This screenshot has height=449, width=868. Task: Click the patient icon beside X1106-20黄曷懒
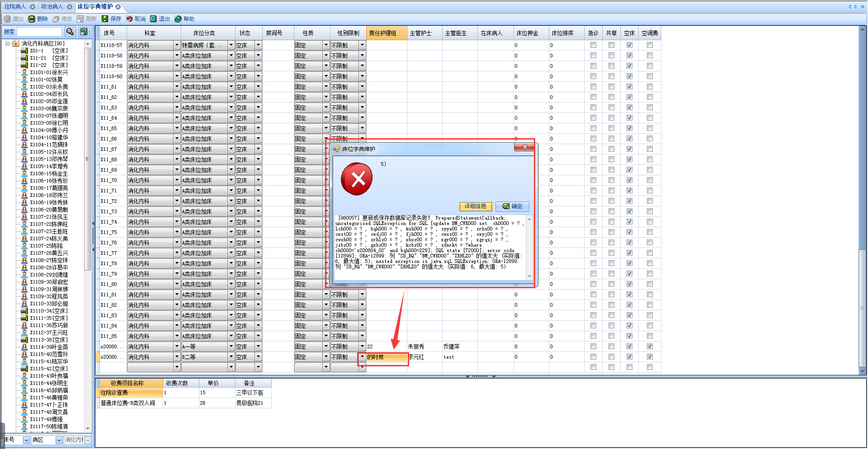[24, 210]
